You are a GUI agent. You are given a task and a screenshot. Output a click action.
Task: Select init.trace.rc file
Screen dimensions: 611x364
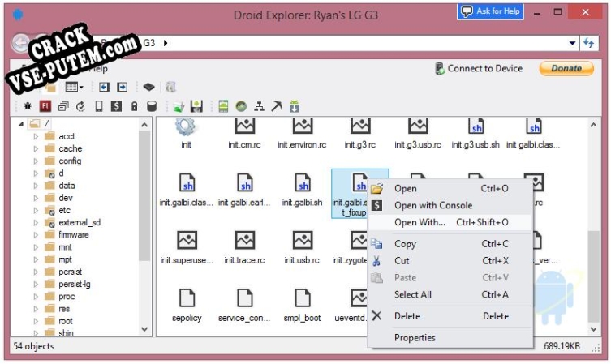click(245, 248)
